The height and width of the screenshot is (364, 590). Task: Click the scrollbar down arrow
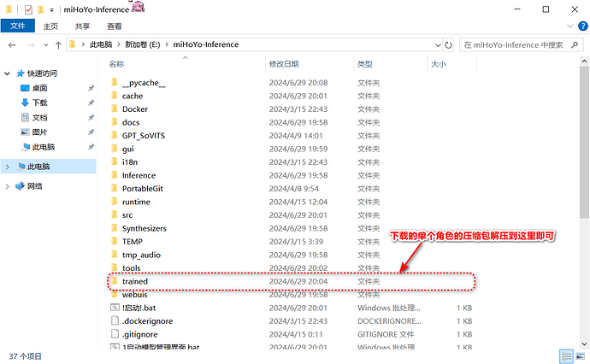(584, 344)
